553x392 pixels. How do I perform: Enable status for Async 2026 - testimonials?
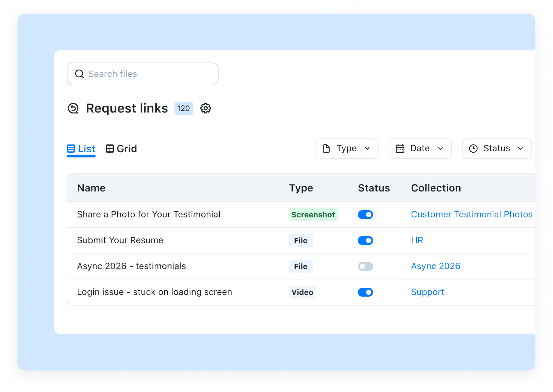click(365, 266)
